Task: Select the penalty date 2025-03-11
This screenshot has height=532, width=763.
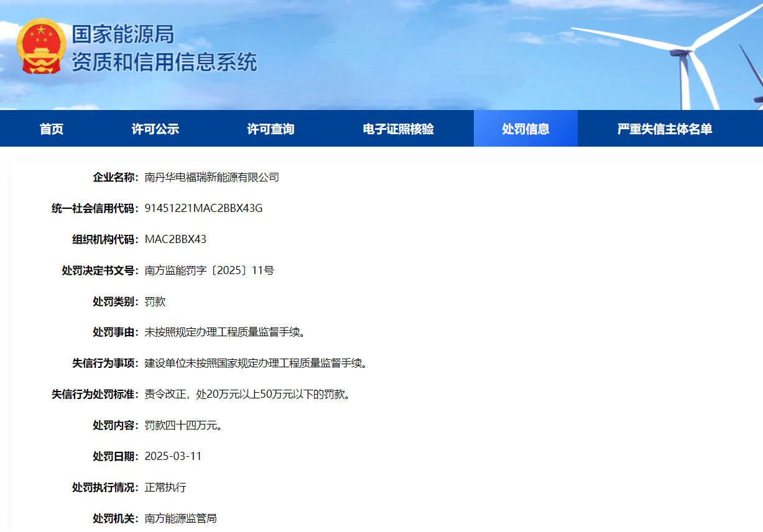Action: [173, 456]
